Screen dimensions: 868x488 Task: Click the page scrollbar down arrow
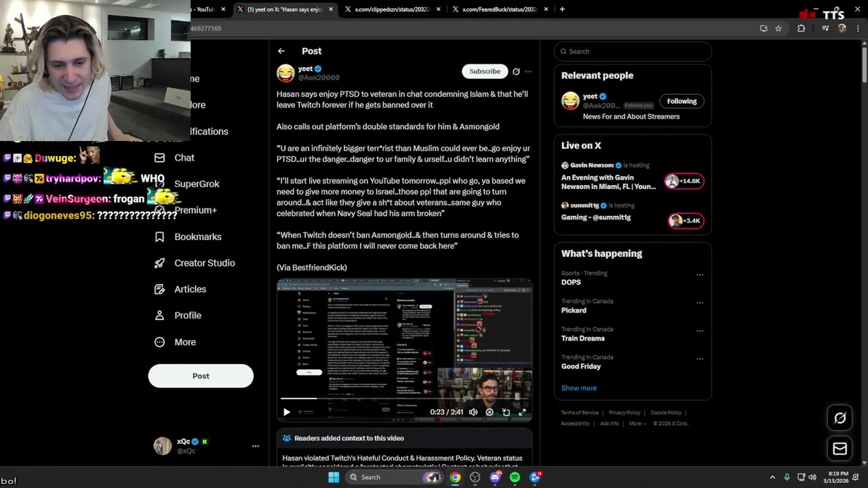(864, 462)
